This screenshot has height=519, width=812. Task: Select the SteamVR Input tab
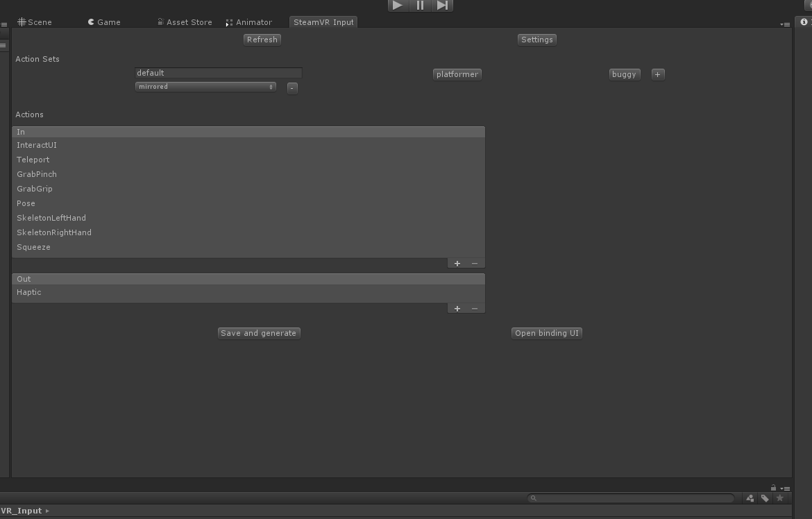(323, 22)
